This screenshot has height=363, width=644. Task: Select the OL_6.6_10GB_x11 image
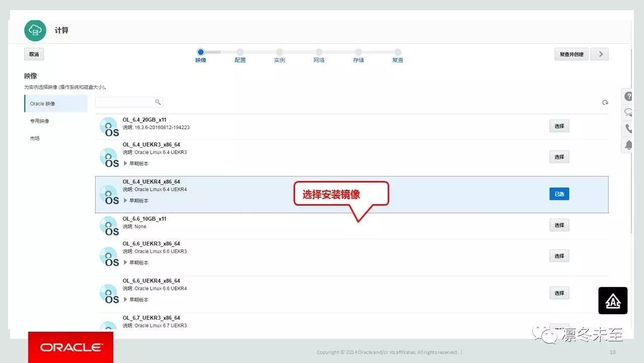coord(559,225)
